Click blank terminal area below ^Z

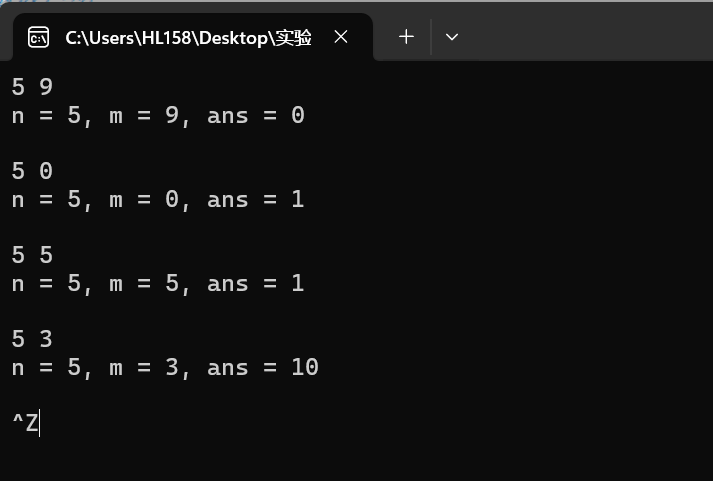(356, 459)
